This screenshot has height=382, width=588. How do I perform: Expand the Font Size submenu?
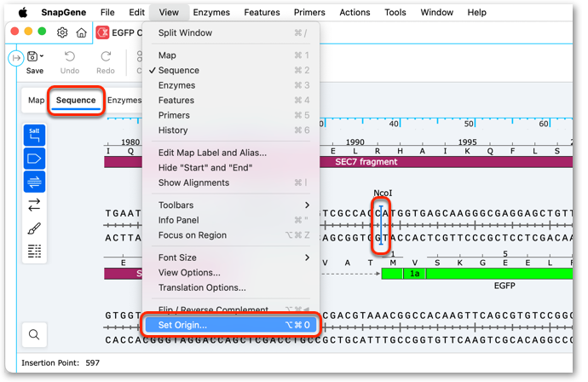231,258
